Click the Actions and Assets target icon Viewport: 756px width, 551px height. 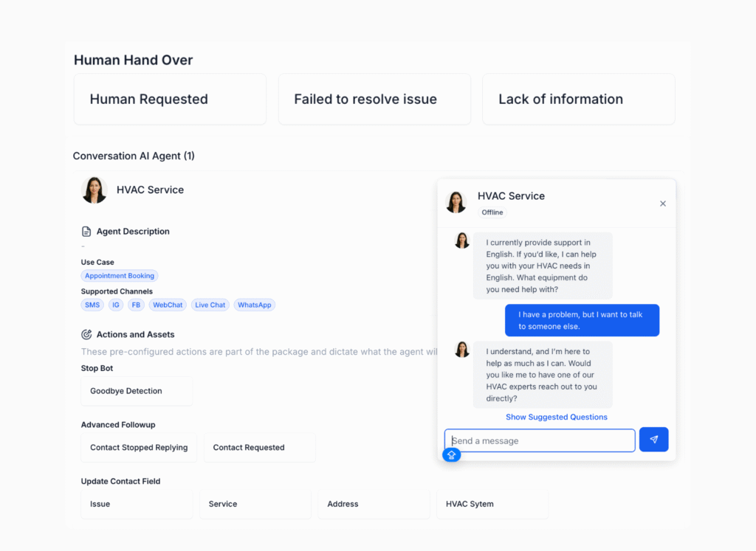pyautogui.click(x=86, y=335)
